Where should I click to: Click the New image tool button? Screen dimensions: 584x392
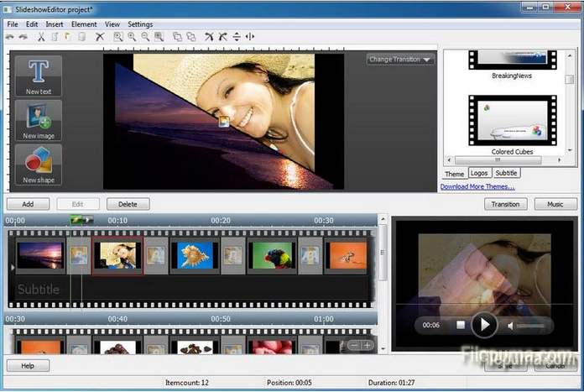click(x=38, y=120)
